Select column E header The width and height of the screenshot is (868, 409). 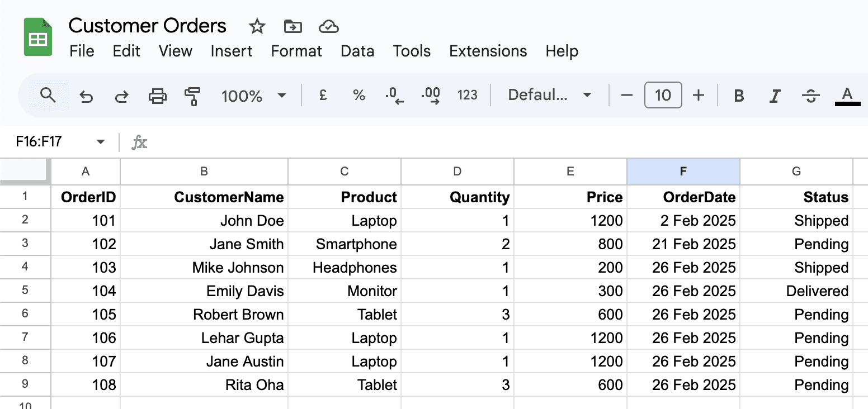pos(570,172)
